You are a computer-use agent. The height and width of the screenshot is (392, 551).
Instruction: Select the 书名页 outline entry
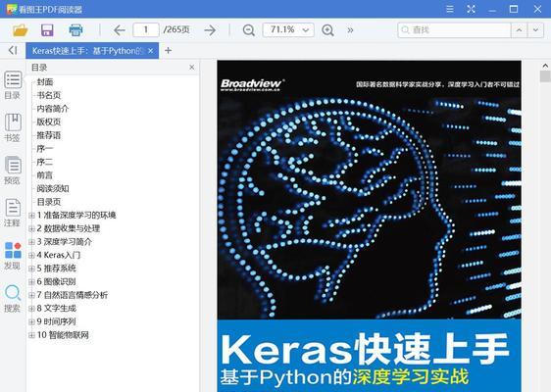point(49,95)
